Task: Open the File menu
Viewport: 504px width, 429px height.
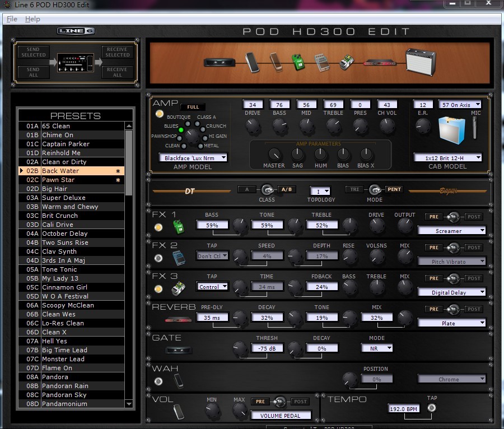Action: tap(12, 19)
